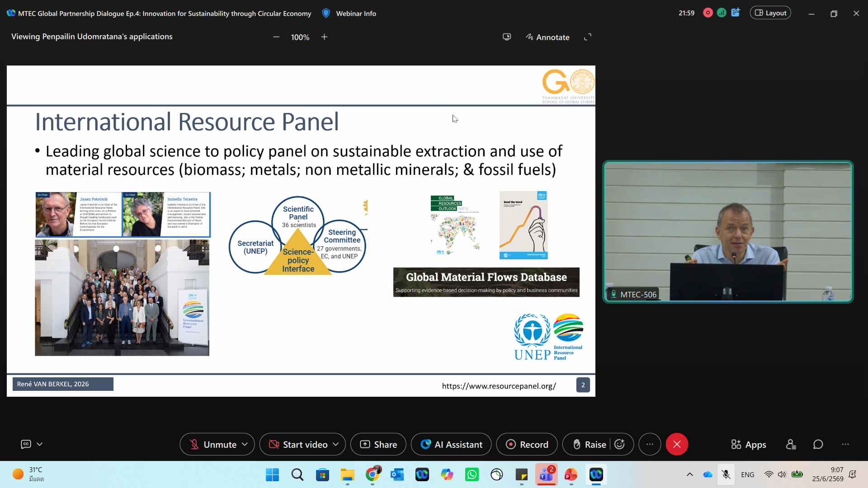
Task: Open more panel options at bottom right
Action: point(845,445)
